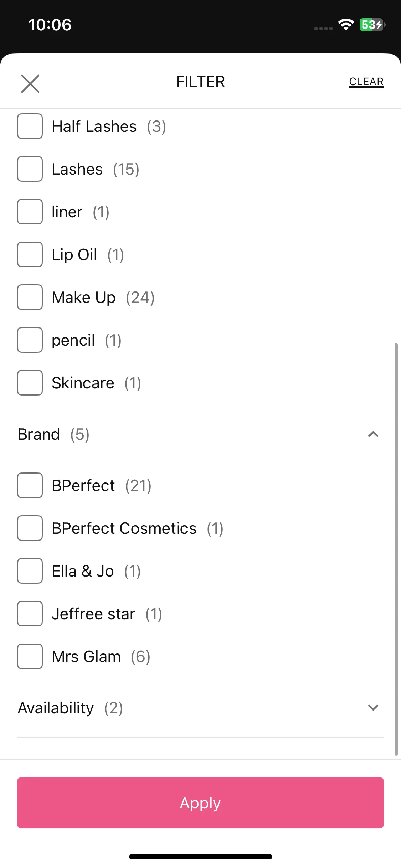This screenshot has width=401, height=868.
Task: Tap the pink Apply button
Action: (x=200, y=802)
